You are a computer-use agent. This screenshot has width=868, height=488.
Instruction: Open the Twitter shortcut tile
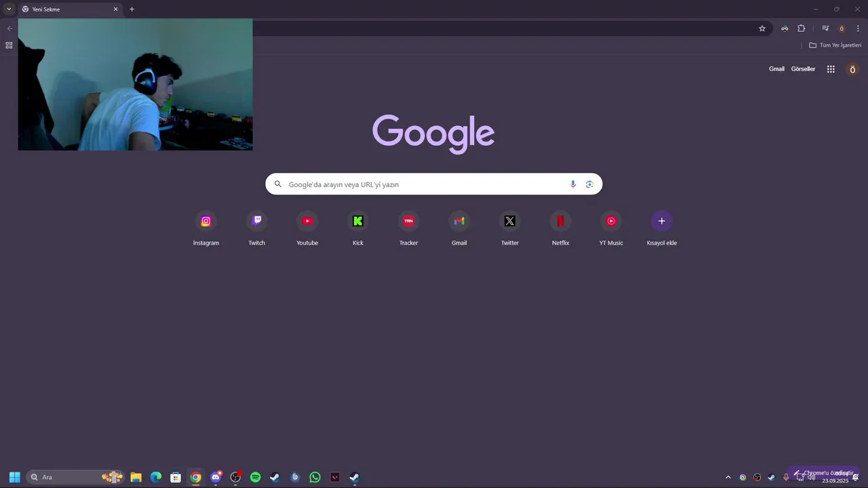[510, 228]
